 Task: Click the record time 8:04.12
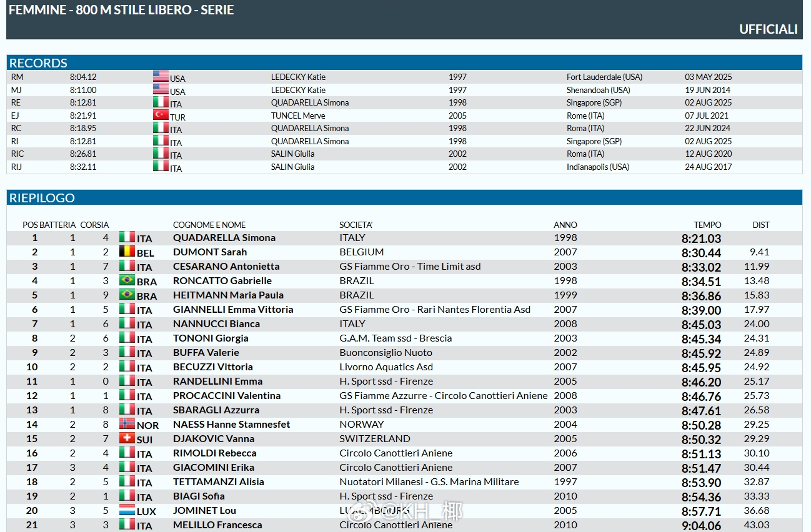click(83, 77)
